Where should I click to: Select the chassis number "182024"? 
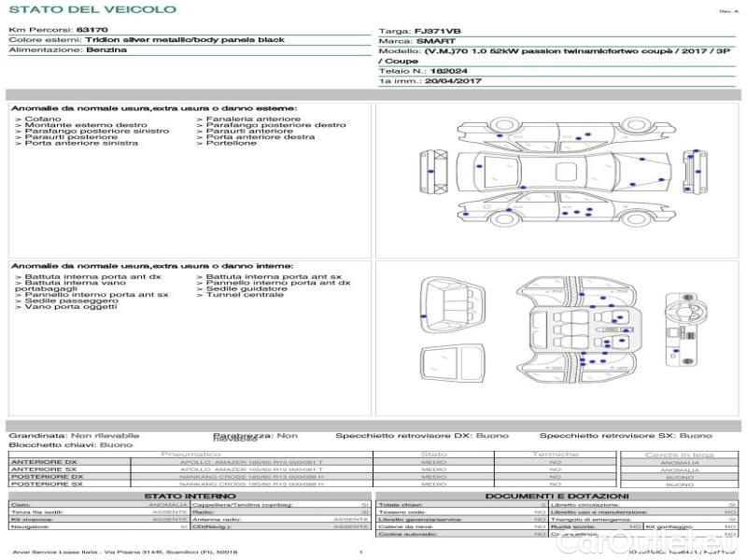coord(449,71)
